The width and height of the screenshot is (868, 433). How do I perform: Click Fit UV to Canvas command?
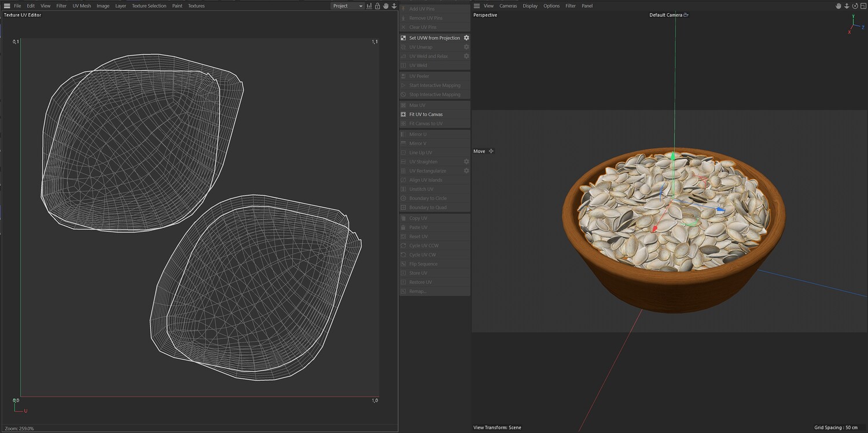425,115
